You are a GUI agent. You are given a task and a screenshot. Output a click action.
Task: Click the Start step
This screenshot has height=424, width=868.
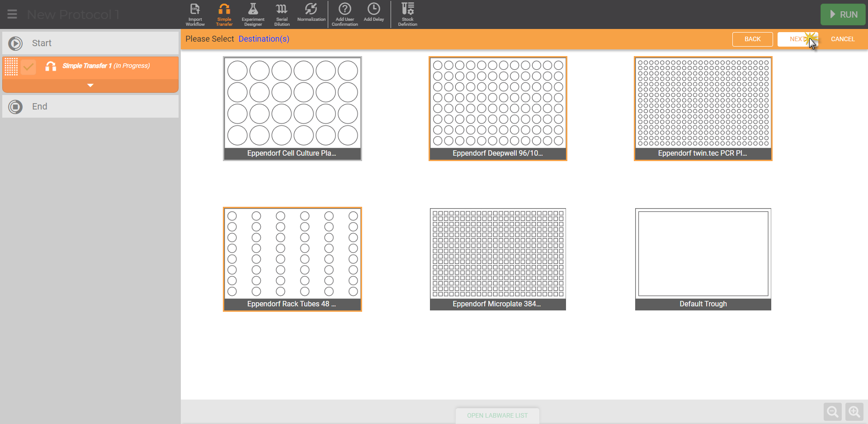(x=90, y=43)
